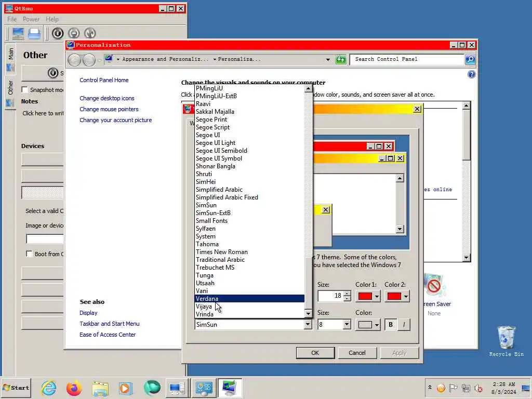
Task: Pick Times New Roman font
Action: click(x=250, y=252)
